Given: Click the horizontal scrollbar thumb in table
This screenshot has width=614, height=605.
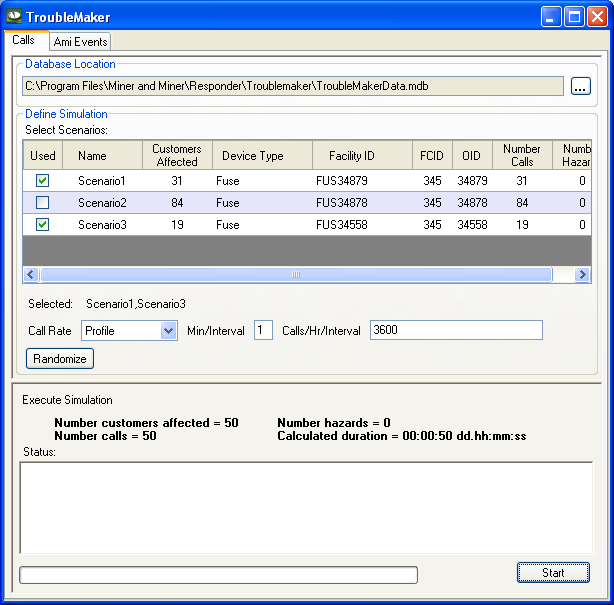Looking at the screenshot, I should coord(295,274).
